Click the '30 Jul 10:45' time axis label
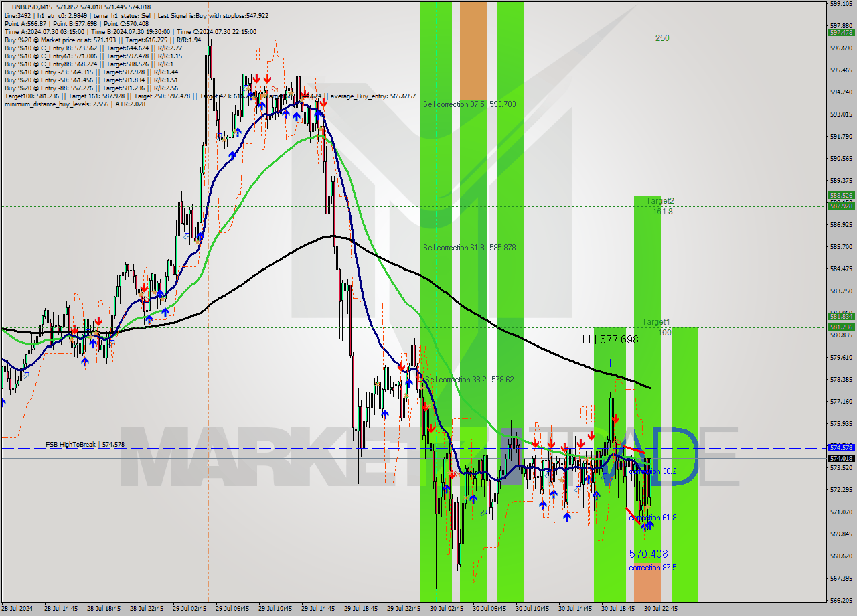This screenshot has height=616, width=857. [533, 609]
